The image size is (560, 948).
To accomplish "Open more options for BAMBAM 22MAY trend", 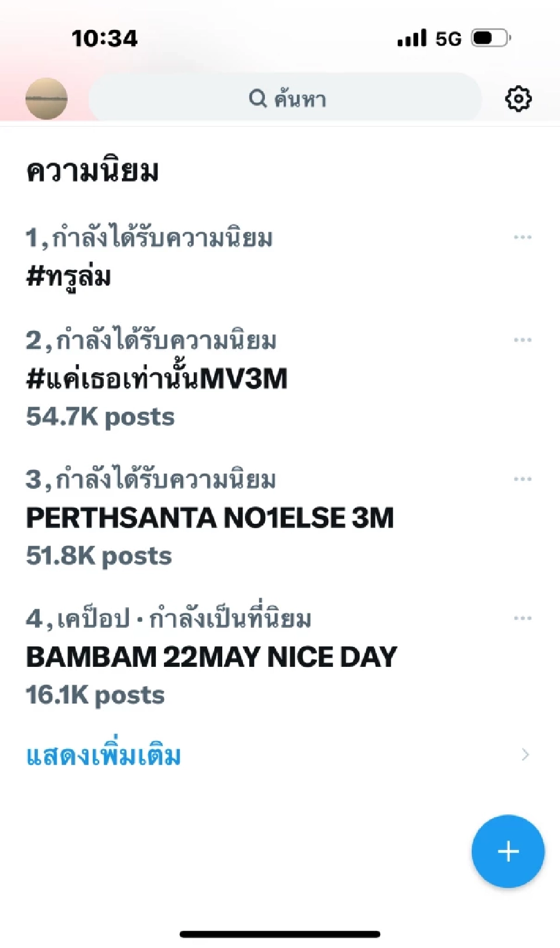I will (522, 618).
